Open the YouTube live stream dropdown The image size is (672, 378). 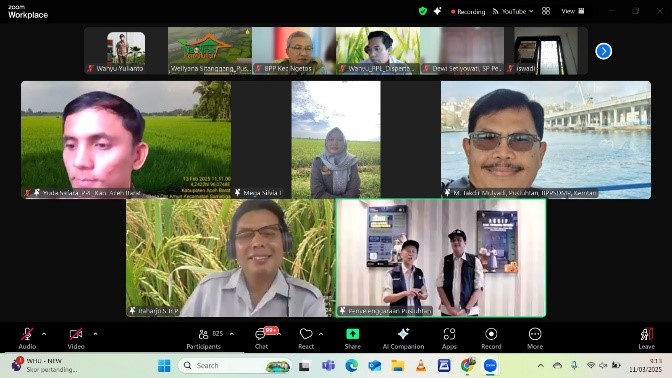513,12
